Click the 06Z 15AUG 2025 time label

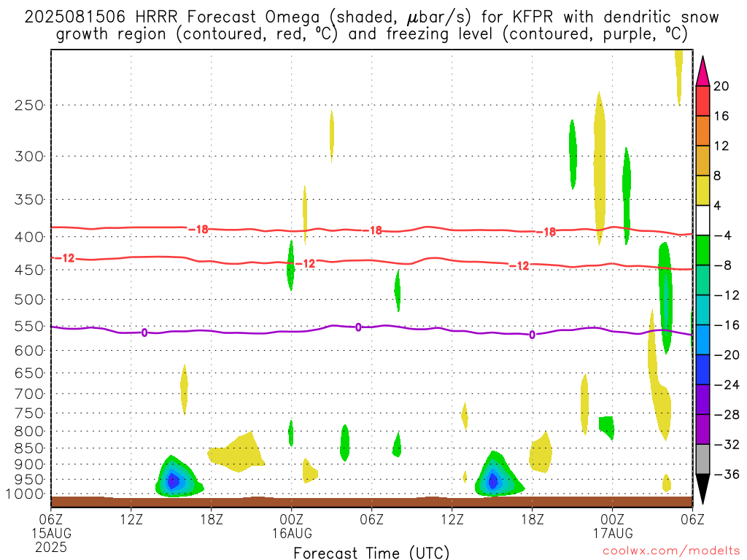tap(51, 533)
